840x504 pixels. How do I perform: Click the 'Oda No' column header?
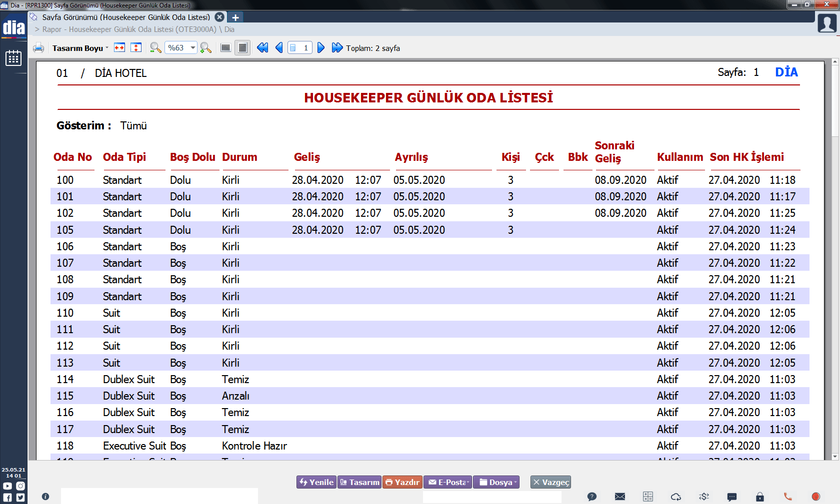point(72,157)
